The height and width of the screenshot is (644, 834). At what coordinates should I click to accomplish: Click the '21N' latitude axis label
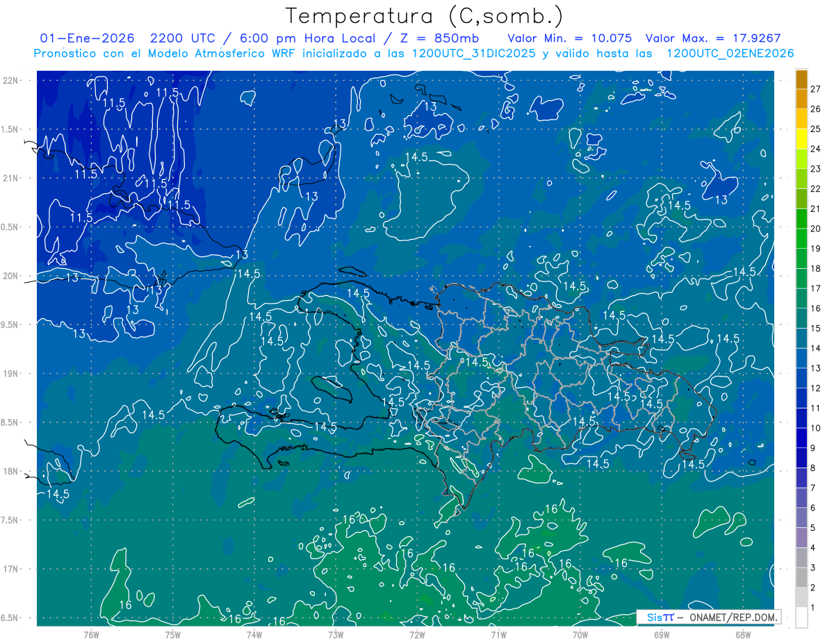pos(12,178)
